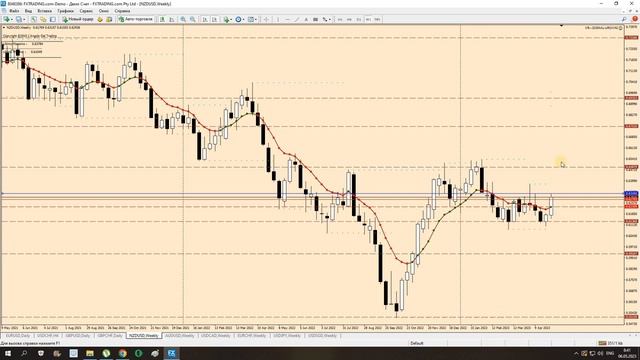
Task: Open the Periods clock icon
Action: [x=238, y=19]
